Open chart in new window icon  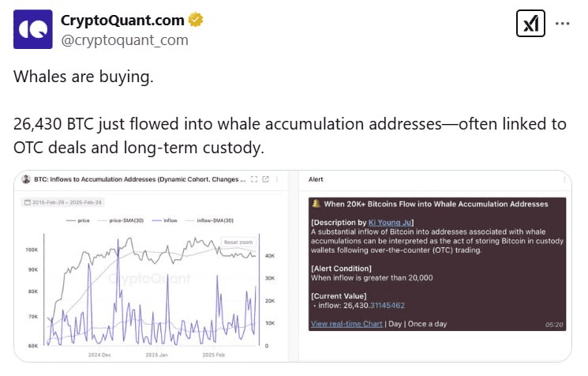(x=266, y=179)
